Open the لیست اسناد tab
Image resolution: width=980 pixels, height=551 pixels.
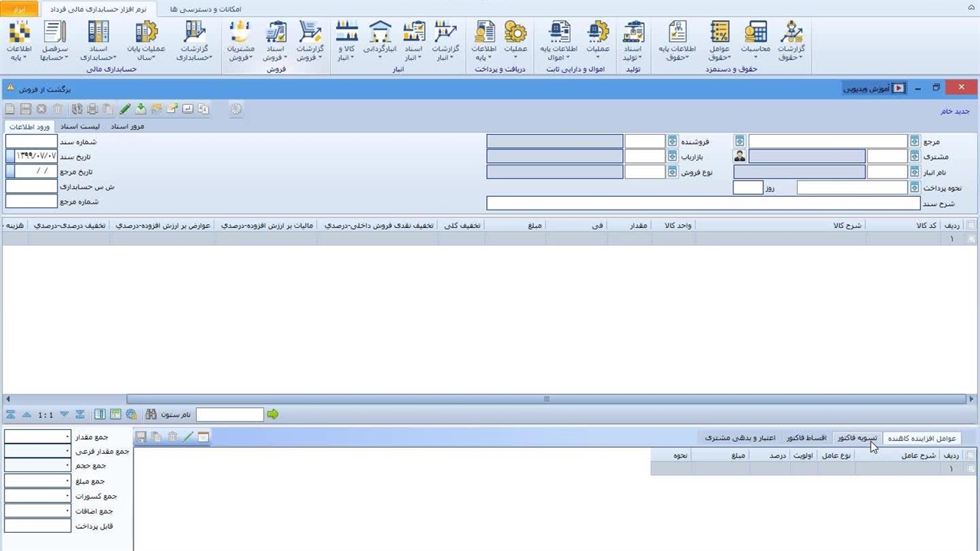(80, 126)
